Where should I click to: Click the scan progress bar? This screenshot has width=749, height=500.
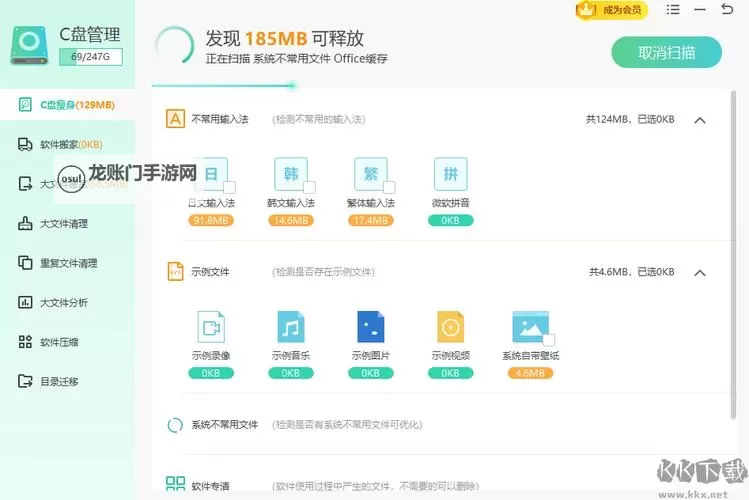click(225, 86)
